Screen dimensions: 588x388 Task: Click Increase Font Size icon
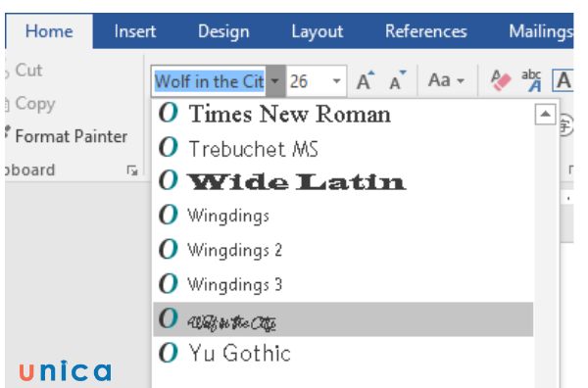coord(365,80)
